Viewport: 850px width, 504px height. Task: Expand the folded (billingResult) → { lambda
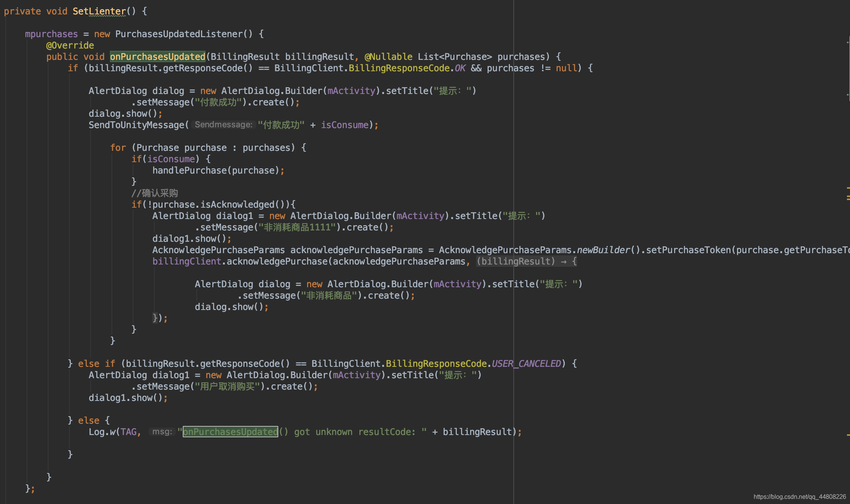click(527, 261)
